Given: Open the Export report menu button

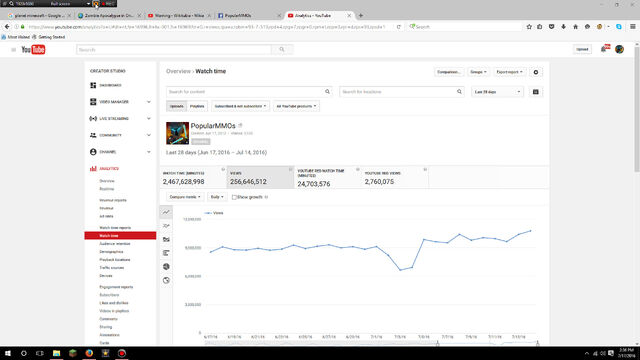Looking at the screenshot, I should tap(509, 72).
